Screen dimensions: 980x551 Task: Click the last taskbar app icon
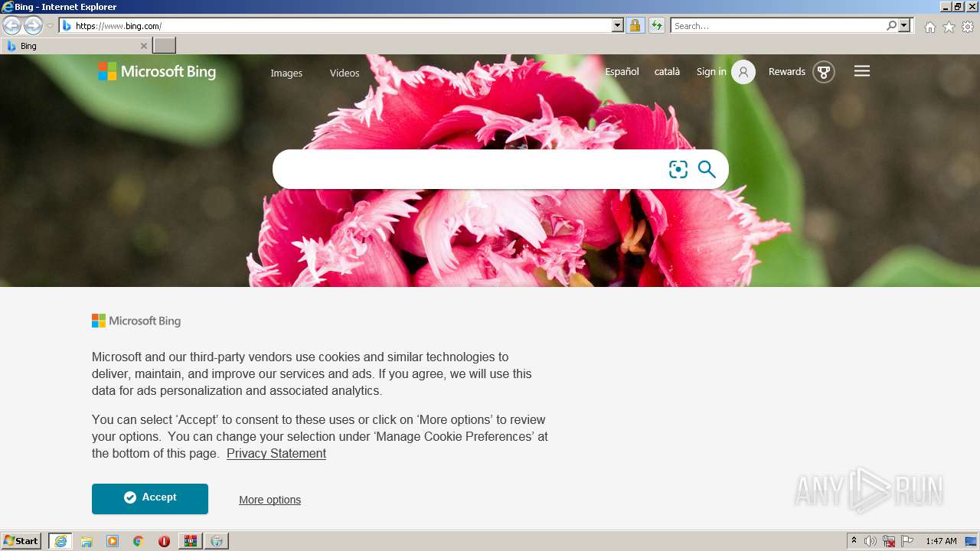[x=217, y=541]
